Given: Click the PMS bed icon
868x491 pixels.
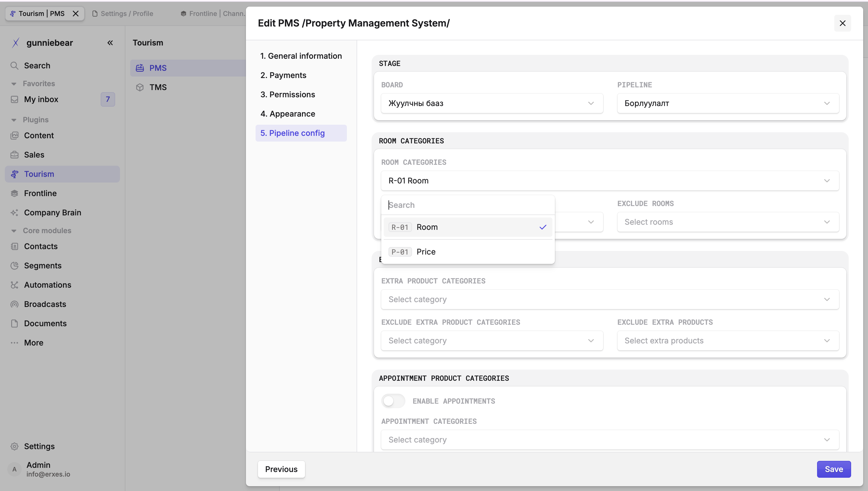Looking at the screenshot, I should coord(140,68).
